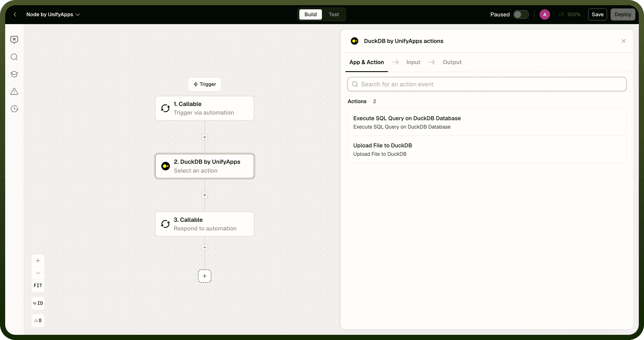Open the AI assistant chat sidebar icon

pyautogui.click(x=14, y=40)
